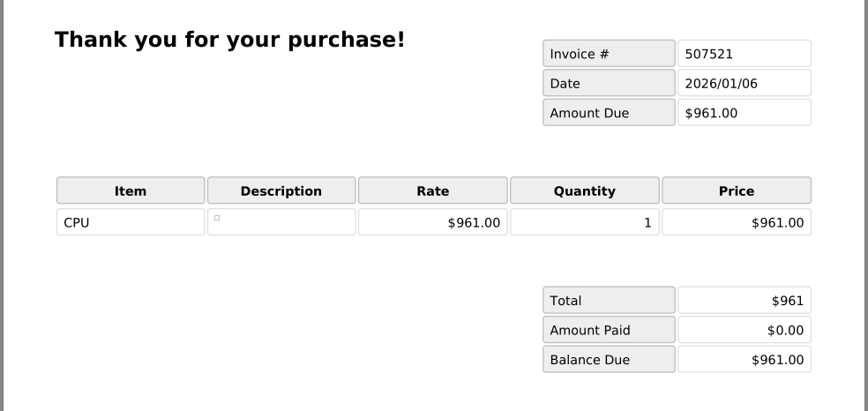
Task: Edit the CPU rate cell
Action: point(433,222)
